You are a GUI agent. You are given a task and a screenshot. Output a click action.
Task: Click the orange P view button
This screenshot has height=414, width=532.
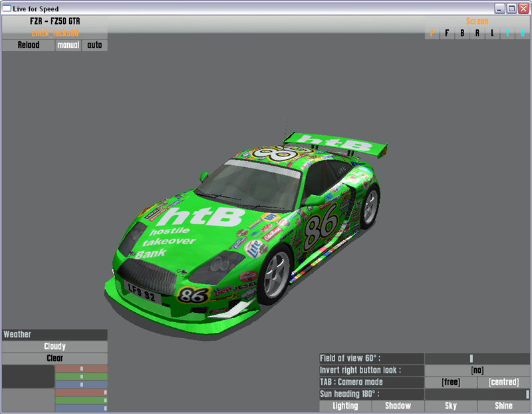pyautogui.click(x=432, y=33)
